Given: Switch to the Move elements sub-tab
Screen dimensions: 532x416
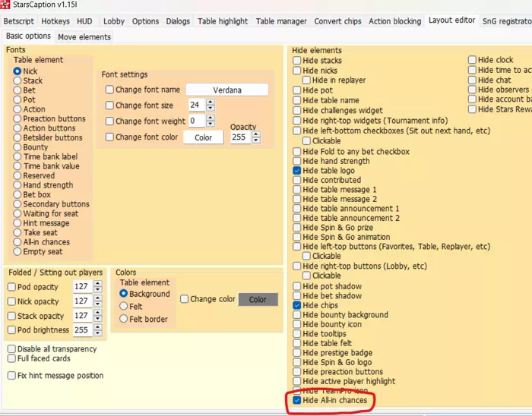Looking at the screenshot, I should click(84, 37).
